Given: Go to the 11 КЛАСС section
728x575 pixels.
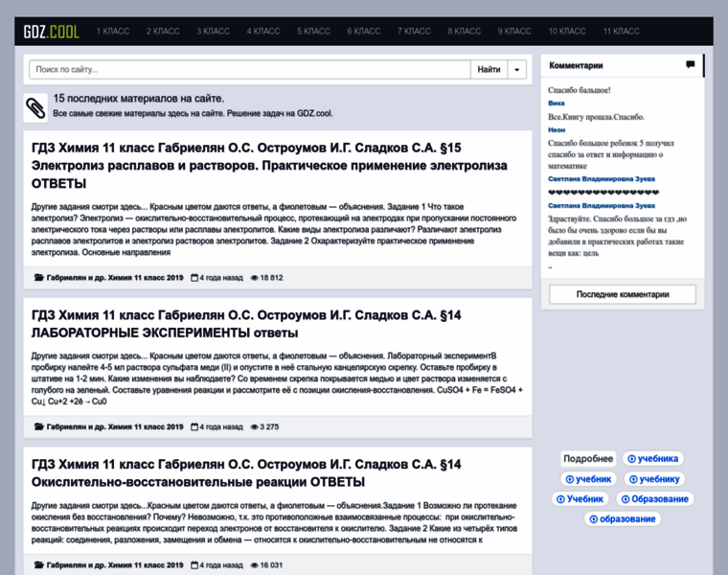Looking at the screenshot, I should (x=622, y=31).
